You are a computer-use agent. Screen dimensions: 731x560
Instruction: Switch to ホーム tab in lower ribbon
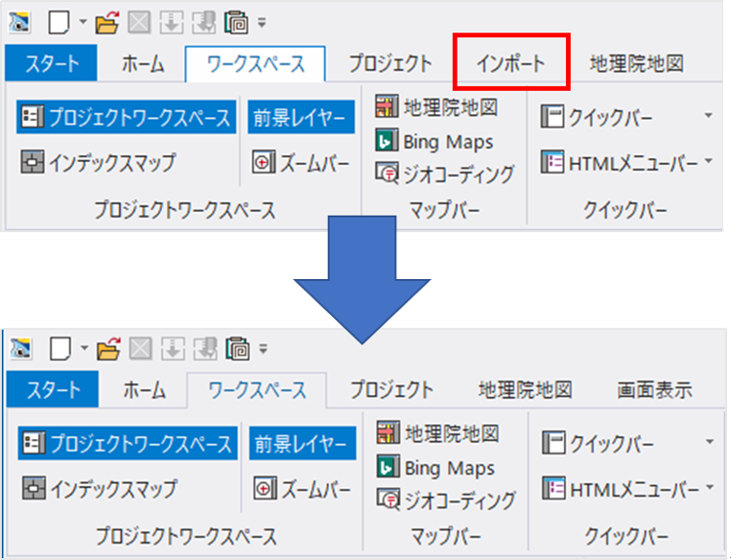coord(144,390)
